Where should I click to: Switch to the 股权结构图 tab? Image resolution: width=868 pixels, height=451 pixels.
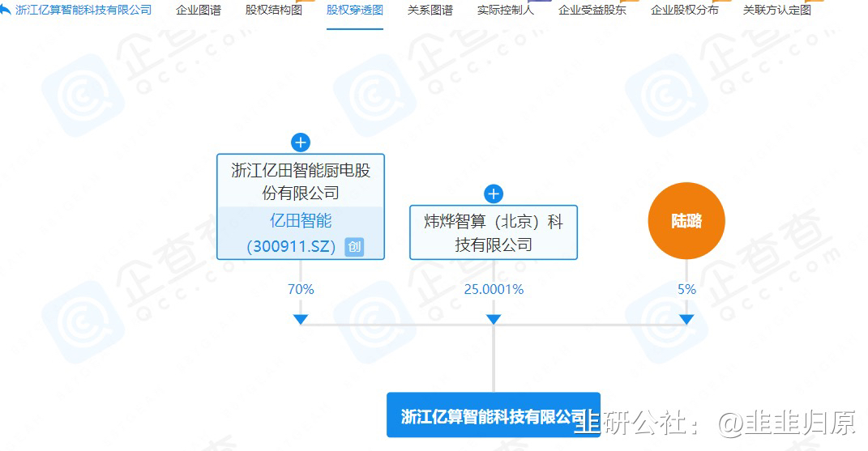[273, 10]
